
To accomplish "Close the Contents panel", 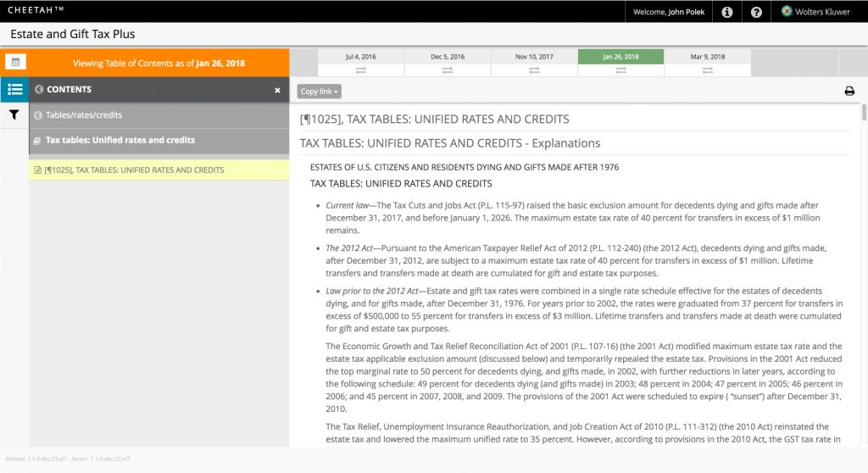I will pos(277,91).
